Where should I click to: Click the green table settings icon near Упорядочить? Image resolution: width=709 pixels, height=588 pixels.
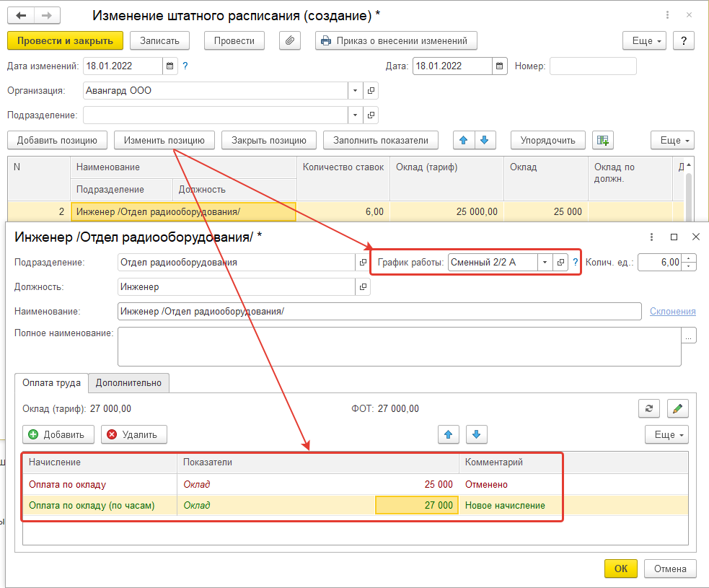click(x=602, y=140)
